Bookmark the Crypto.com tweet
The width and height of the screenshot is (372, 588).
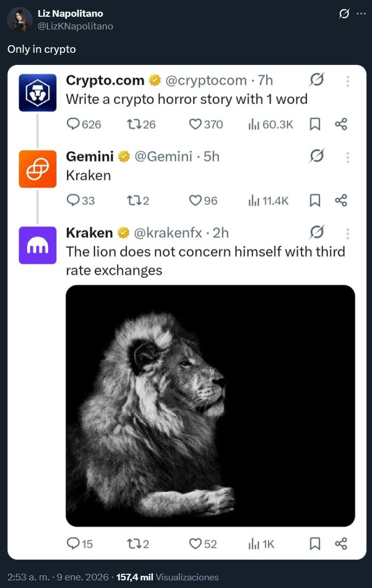[x=315, y=124]
